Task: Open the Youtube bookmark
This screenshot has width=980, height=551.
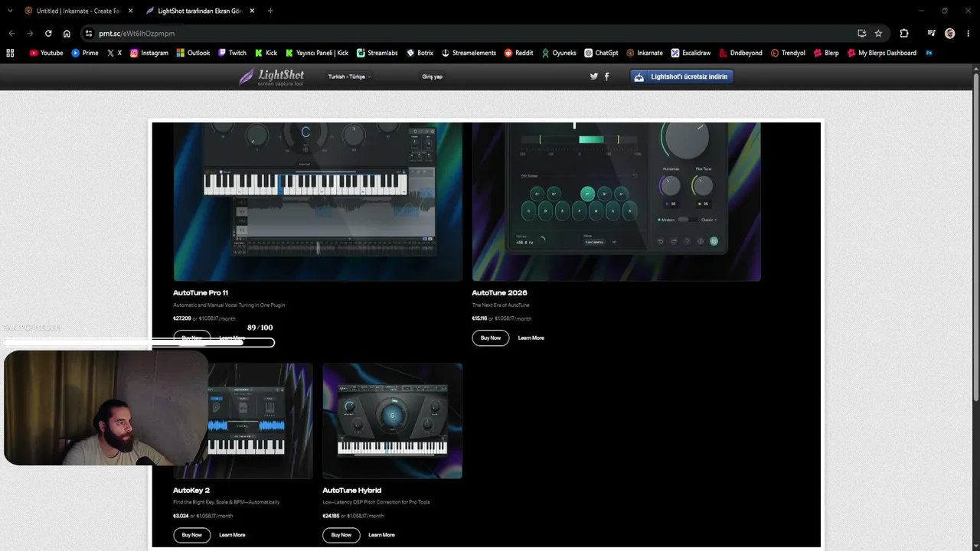Action: pyautogui.click(x=46, y=53)
